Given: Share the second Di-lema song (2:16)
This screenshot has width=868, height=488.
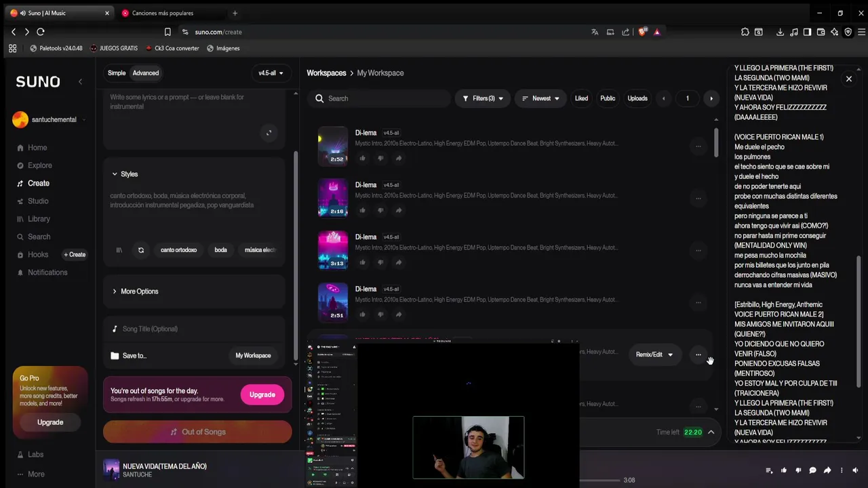Looking at the screenshot, I should (x=398, y=210).
